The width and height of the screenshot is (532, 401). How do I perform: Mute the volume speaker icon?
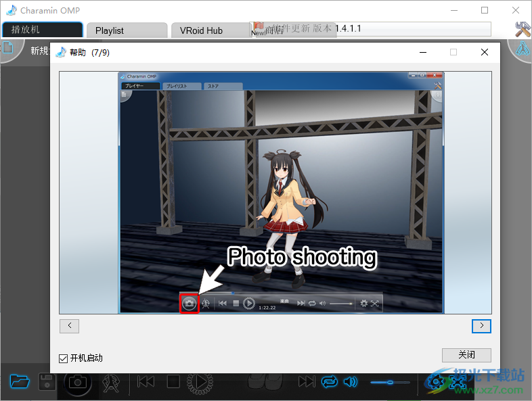pyautogui.click(x=351, y=382)
